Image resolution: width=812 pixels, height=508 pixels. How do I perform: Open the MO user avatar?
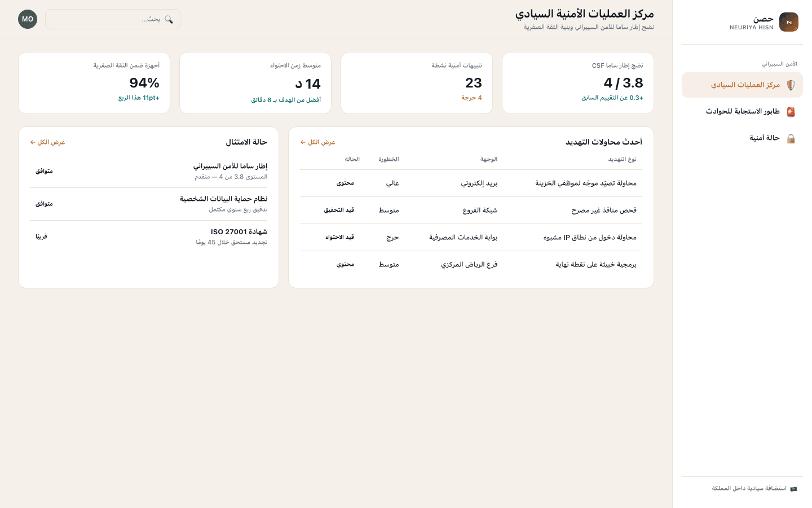coord(28,19)
